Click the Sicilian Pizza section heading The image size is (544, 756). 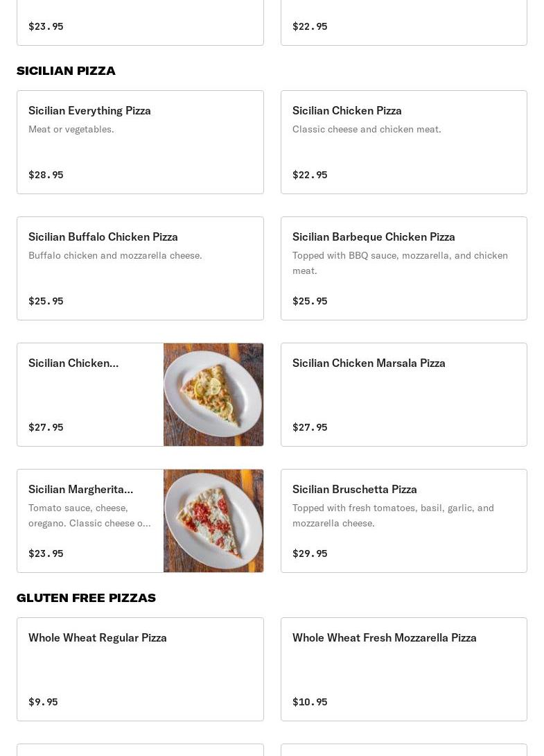coord(66,71)
